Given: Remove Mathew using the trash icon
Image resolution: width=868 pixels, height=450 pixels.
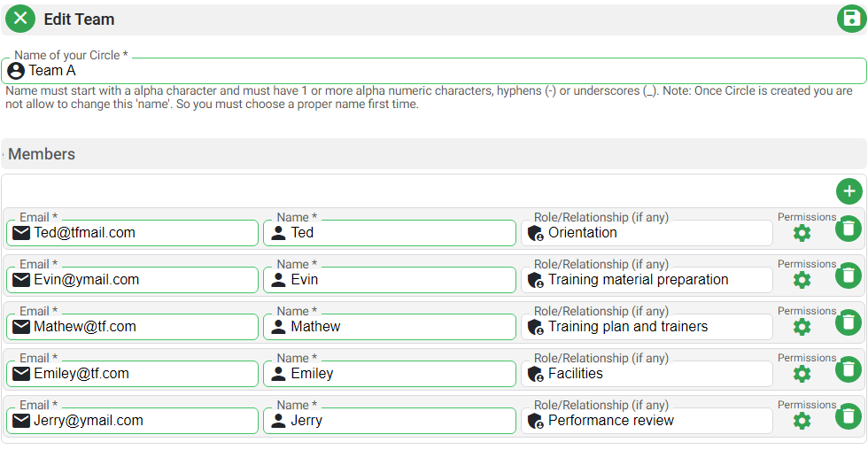Looking at the screenshot, I should pos(849,323).
